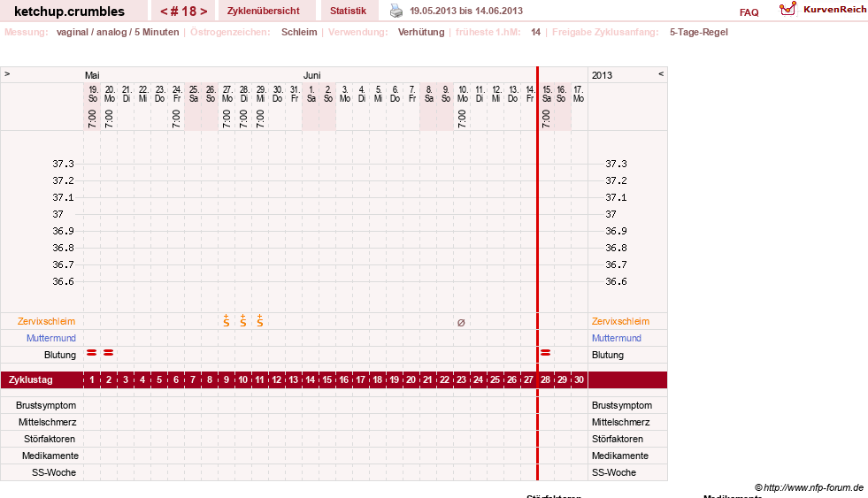Click the right SS-Woche row label
Viewport: 868px width, 498px height.
(x=614, y=472)
